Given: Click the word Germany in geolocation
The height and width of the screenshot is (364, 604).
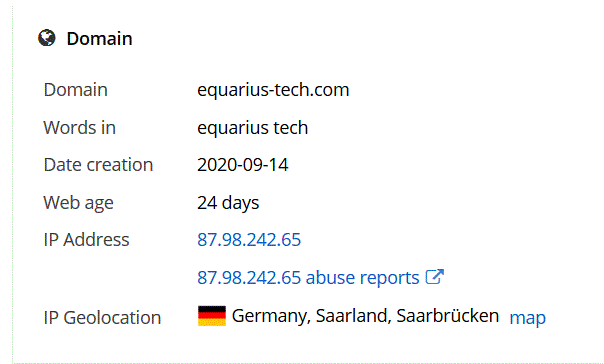Looking at the screenshot, I should [x=271, y=317].
